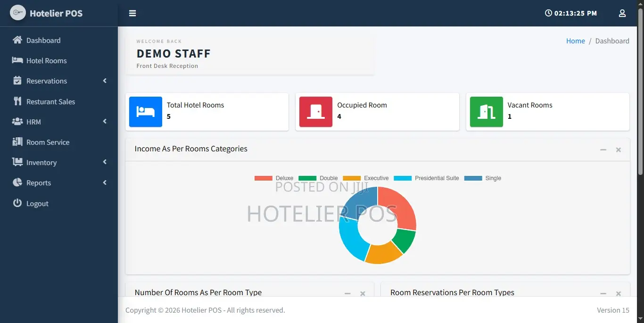Open the Dashboard menu item

59,40
